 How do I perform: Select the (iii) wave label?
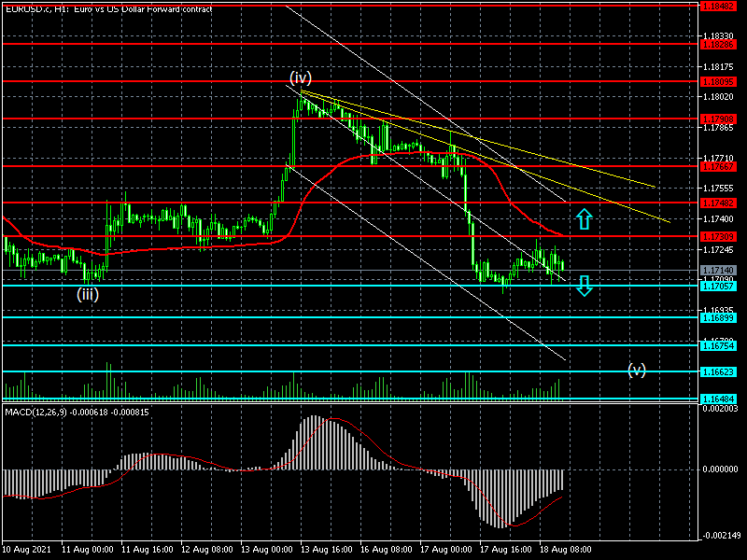(88, 294)
